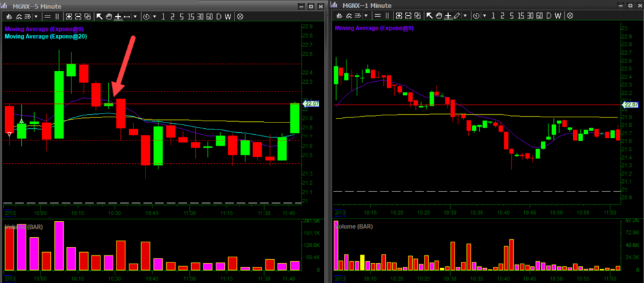Open chart style dropdown arrow in 1 Minute toolbar
644x283 pixels.
(367, 16)
